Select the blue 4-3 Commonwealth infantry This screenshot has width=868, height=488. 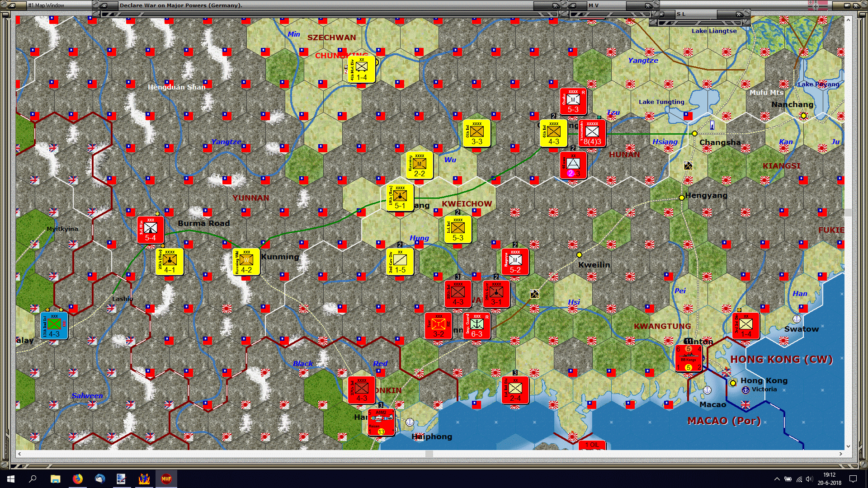point(54,326)
